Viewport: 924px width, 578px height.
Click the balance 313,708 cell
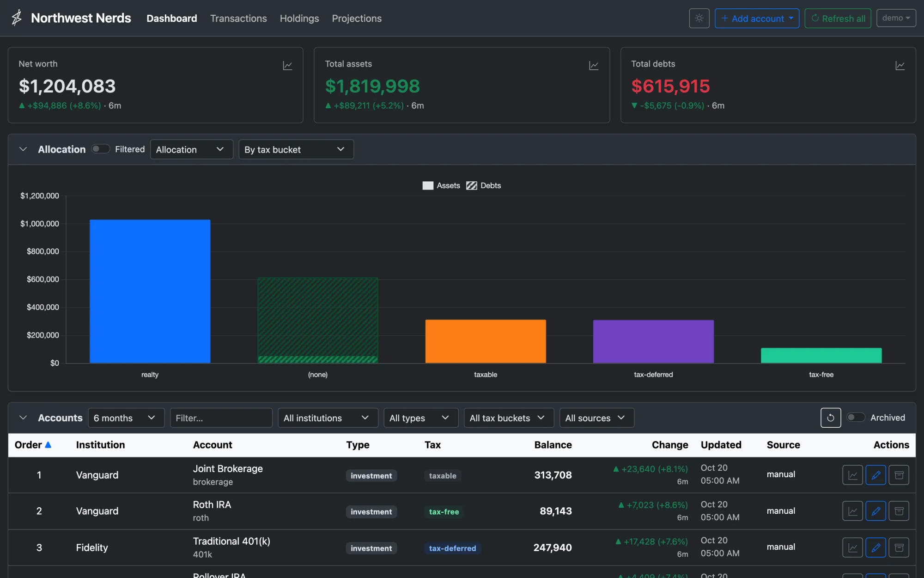(x=553, y=475)
